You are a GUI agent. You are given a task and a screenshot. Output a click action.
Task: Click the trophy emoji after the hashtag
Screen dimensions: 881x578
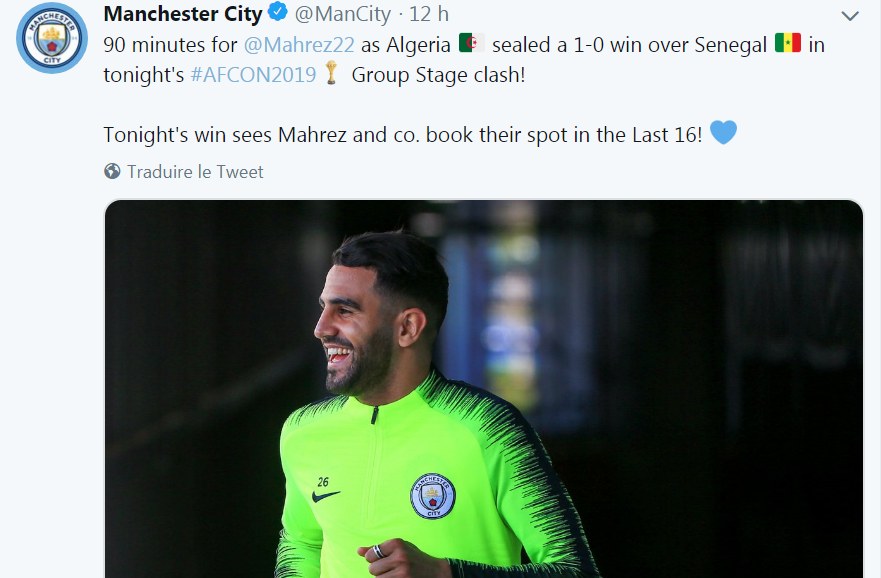pyautogui.click(x=333, y=74)
